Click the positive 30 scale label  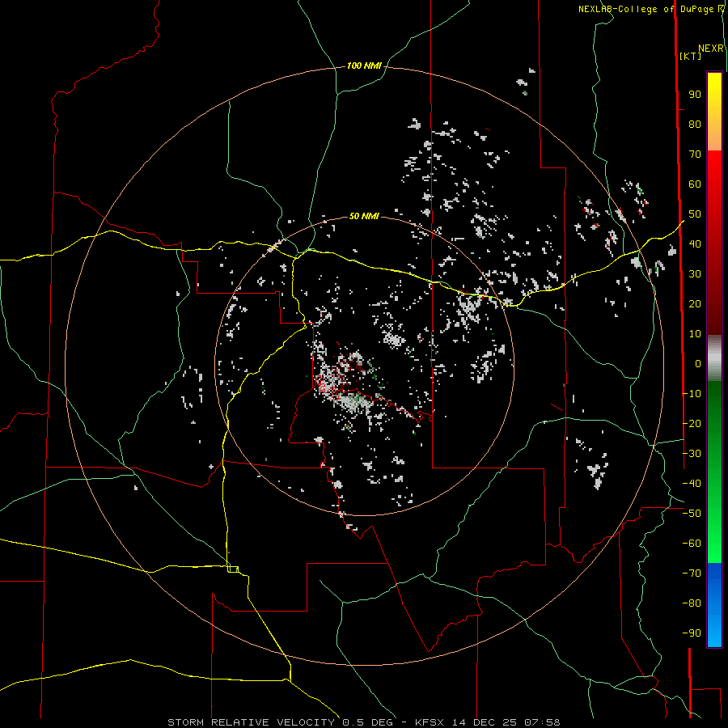click(x=695, y=274)
